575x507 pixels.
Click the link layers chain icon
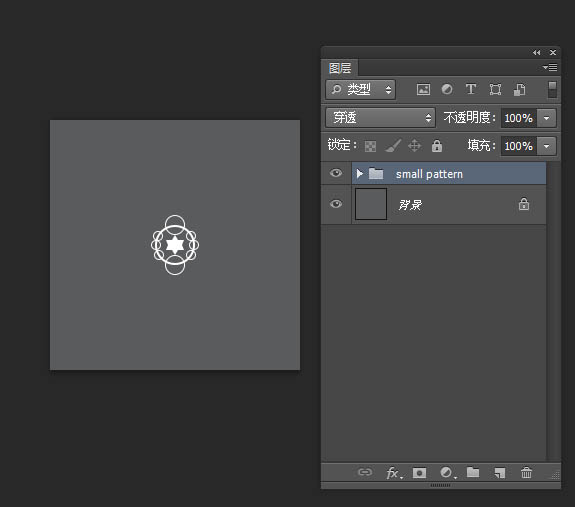click(365, 472)
